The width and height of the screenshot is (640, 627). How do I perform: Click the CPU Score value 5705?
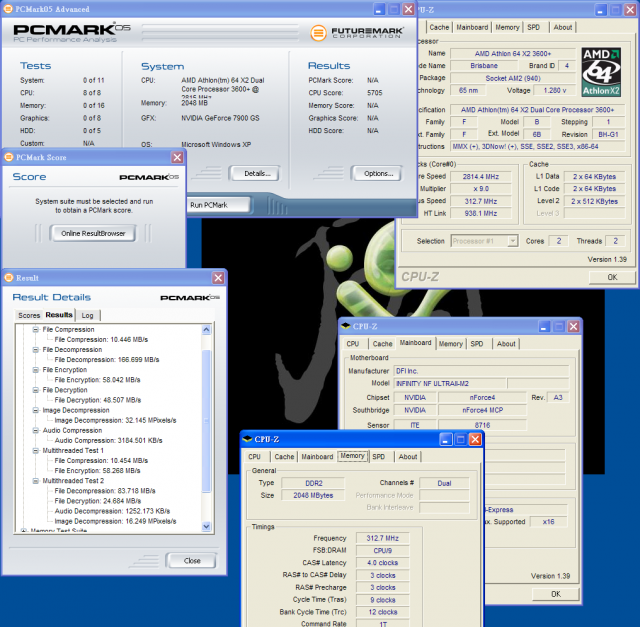pos(374,93)
